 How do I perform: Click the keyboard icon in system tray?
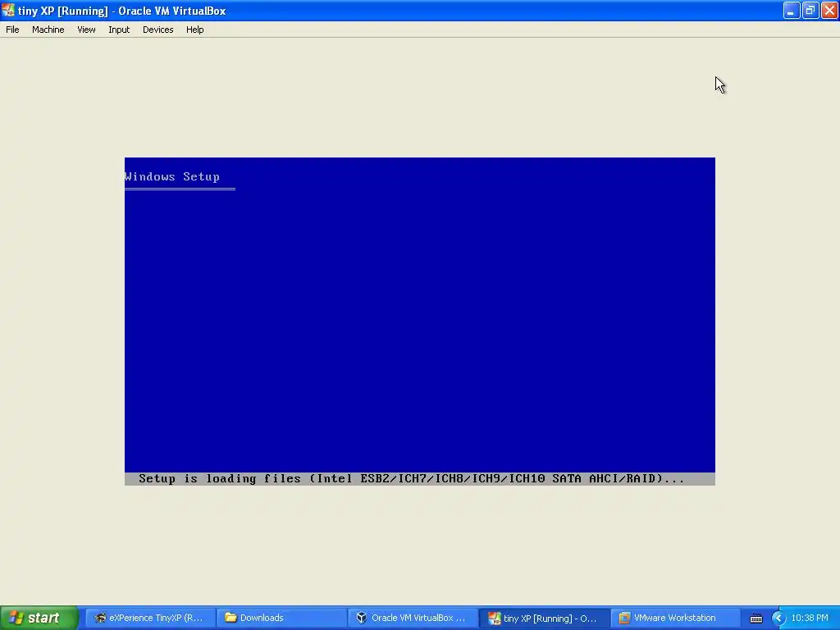(756, 619)
